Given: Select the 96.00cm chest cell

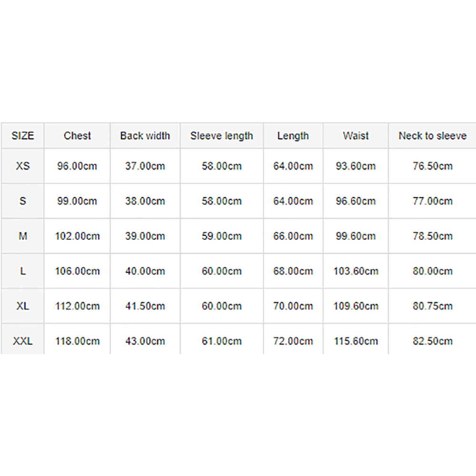Looking at the screenshot, I should tap(77, 166).
